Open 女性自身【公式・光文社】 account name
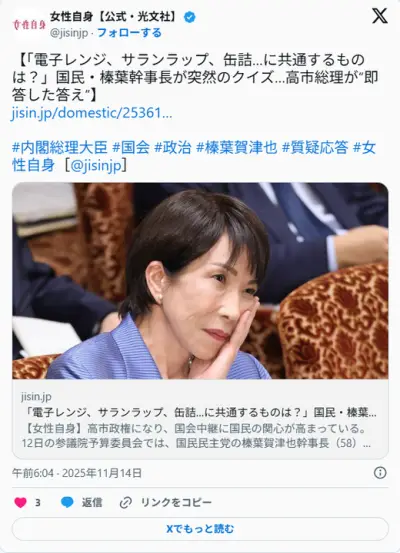Viewport: 400px width, 553px height. tap(113, 16)
